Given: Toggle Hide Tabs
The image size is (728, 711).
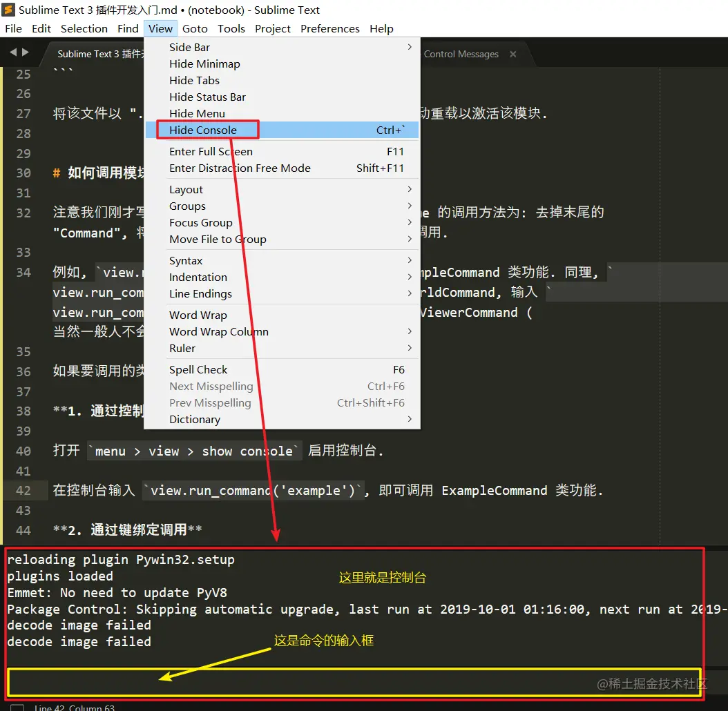Looking at the screenshot, I should click(x=282, y=81).
